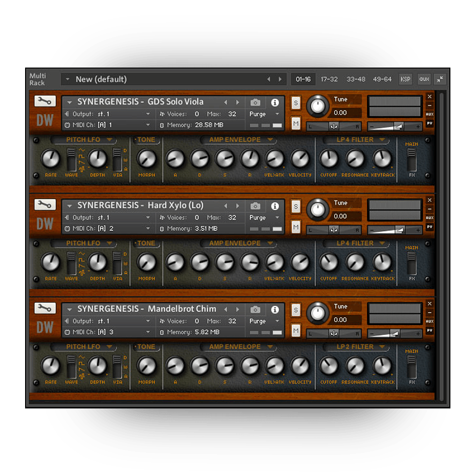
Task: Minimize Mandelbrot Chim with its minus button
Action: tap(429, 312)
